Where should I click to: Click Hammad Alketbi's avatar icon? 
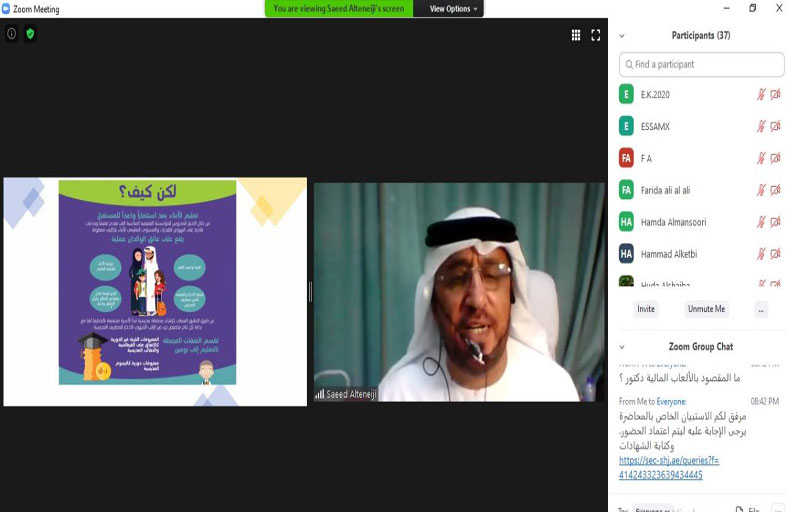coord(626,253)
